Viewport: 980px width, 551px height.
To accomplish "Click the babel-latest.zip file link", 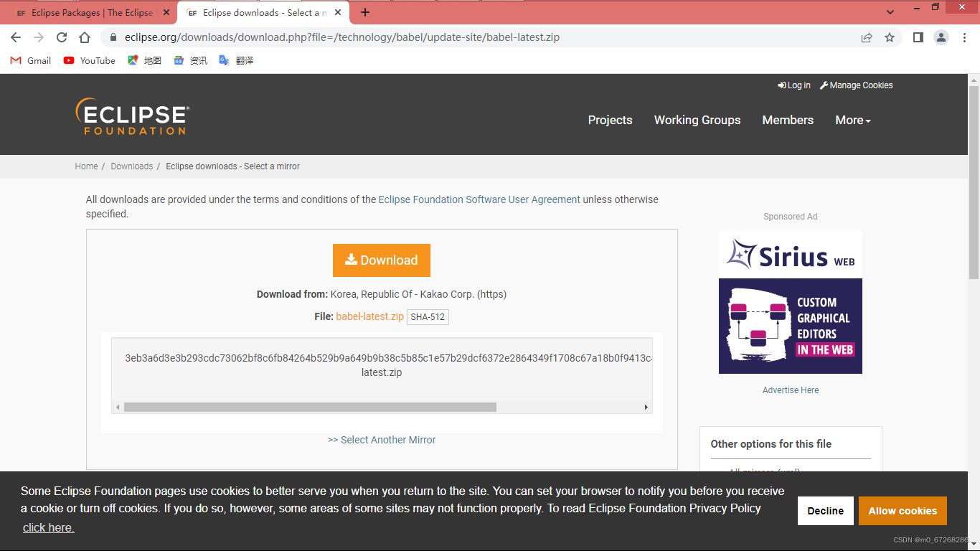I will click(x=369, y=316).
